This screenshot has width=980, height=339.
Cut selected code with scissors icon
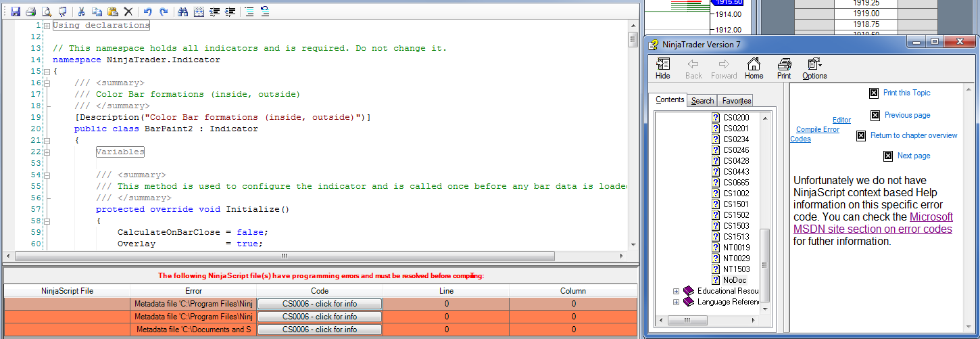(x=81, y=12)
